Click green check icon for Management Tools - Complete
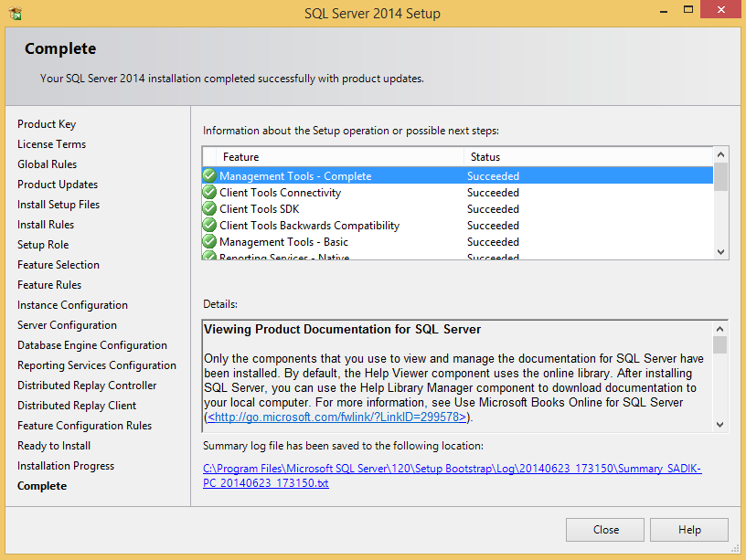The width and height of the screenshot is (746, 560). coord(209,175)
